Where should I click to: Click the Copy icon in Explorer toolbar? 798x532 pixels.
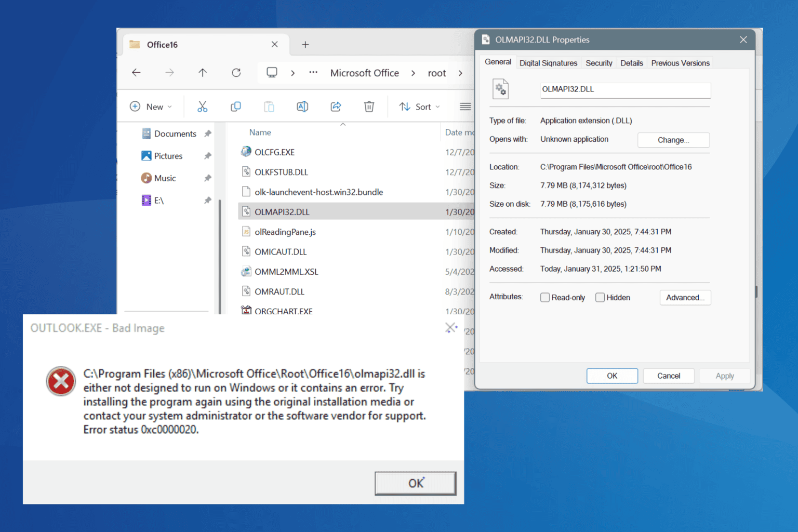coord(235,107)
